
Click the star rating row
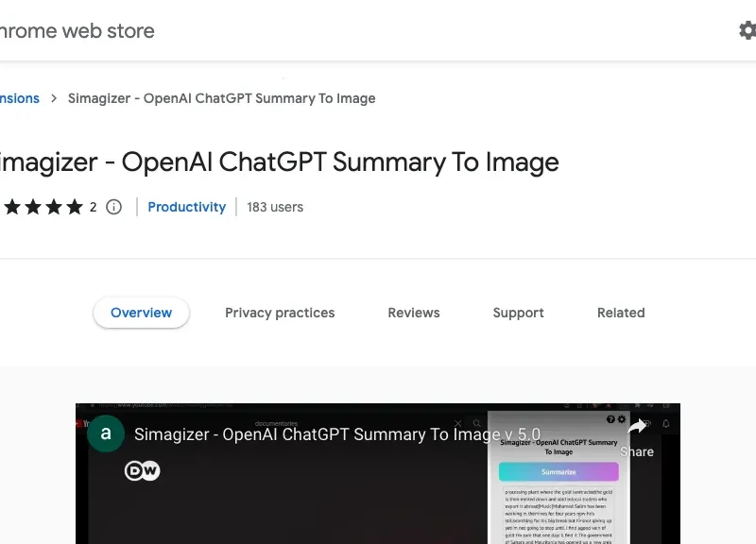pyautogui.click(x=43, y=207)
